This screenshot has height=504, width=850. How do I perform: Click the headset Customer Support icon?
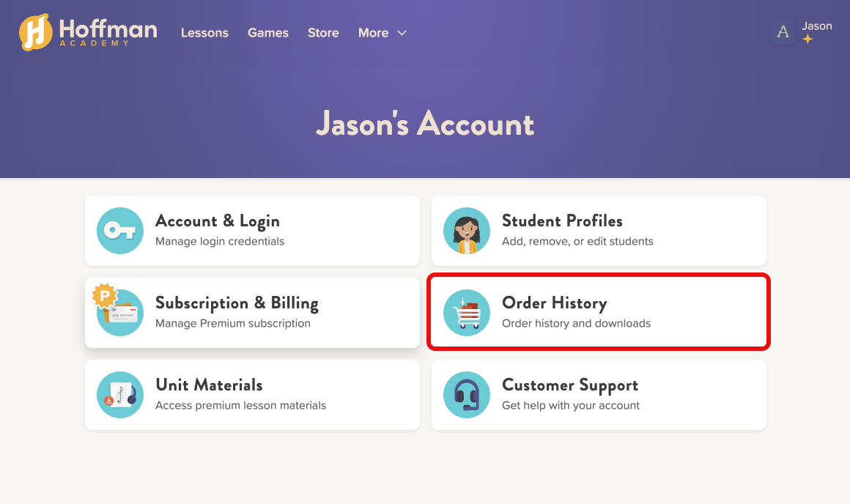tap(467, 395)
